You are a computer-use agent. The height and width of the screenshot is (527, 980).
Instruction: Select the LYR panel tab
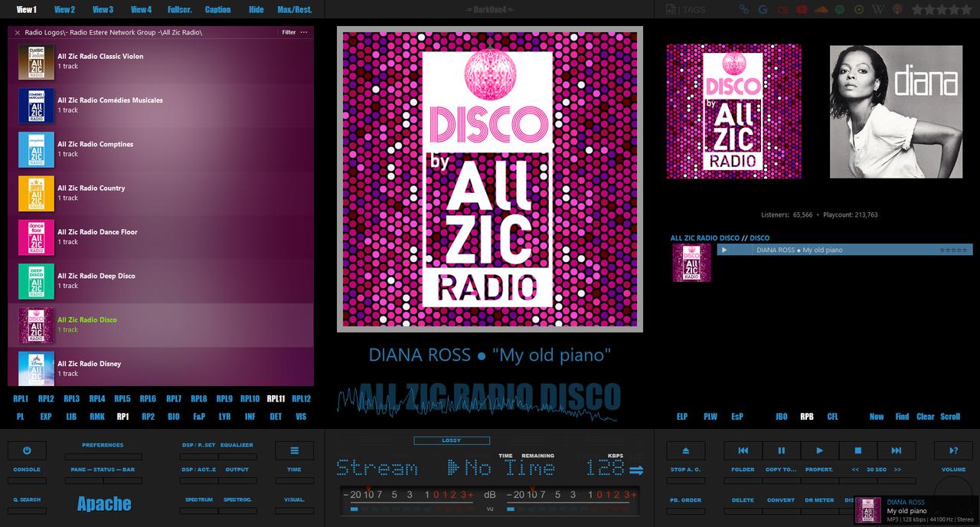pyautogui.click(x=224, y=417)
